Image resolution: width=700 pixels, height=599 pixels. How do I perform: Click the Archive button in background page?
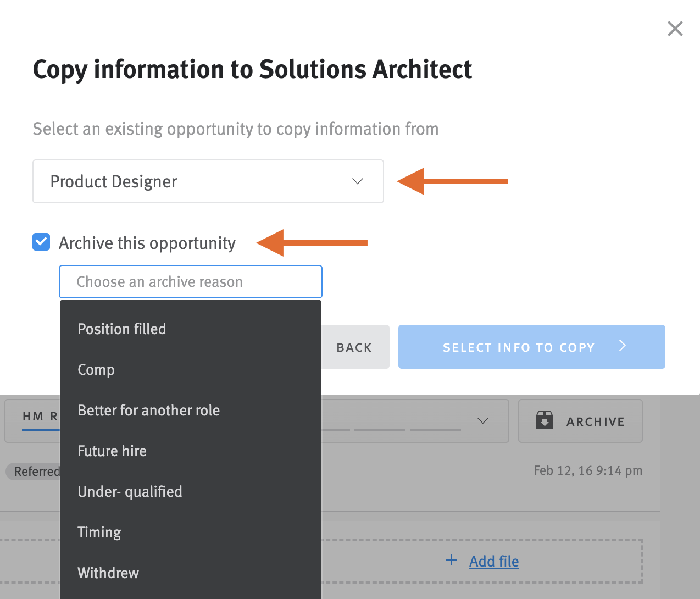(x=580, y=421)
